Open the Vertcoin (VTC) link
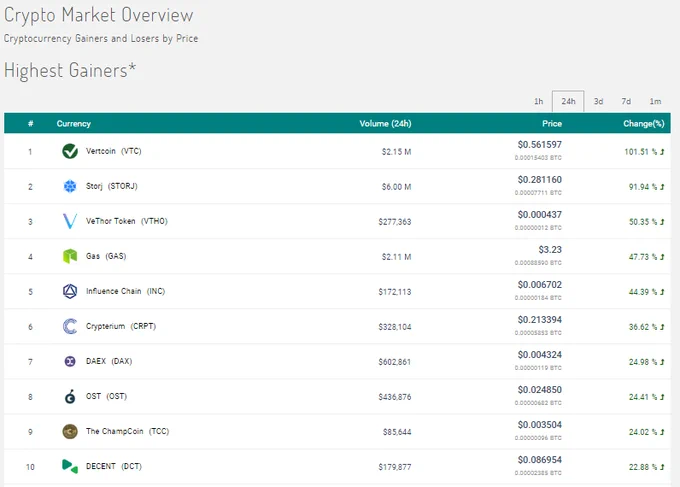The image size is (680, 487). (114, 151)
